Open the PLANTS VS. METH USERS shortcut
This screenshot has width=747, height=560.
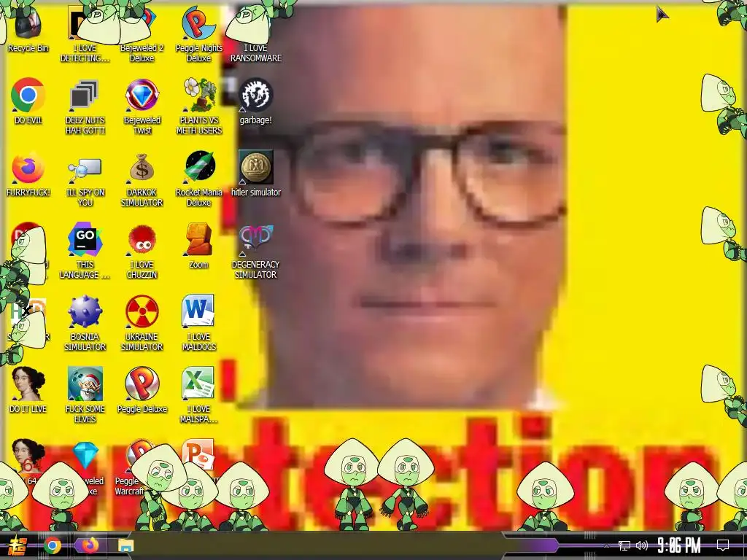coord(199,94)
